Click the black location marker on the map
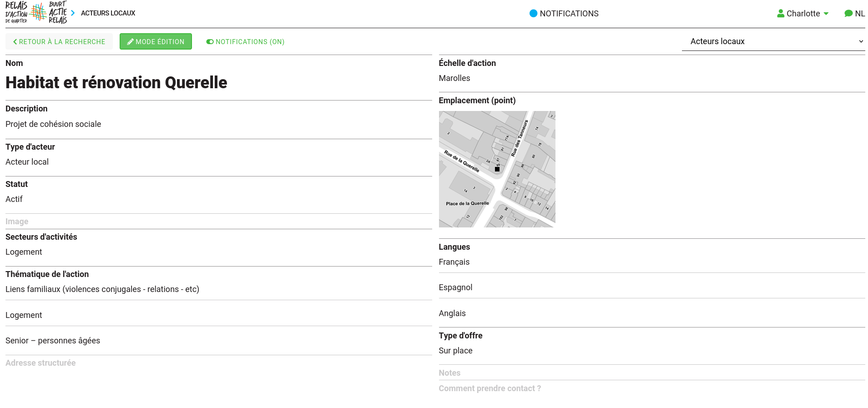868x408 pixels. tap(497, 169)
